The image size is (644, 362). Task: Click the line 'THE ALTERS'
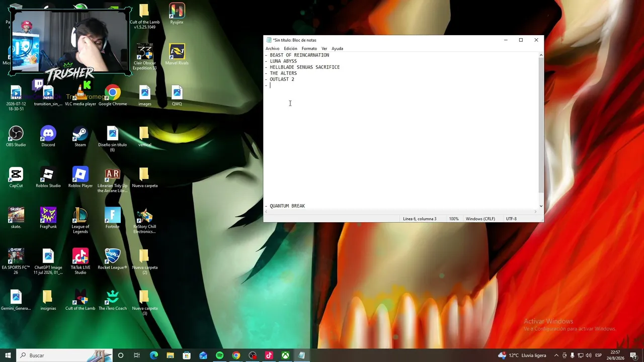click(x=283, y=73)
